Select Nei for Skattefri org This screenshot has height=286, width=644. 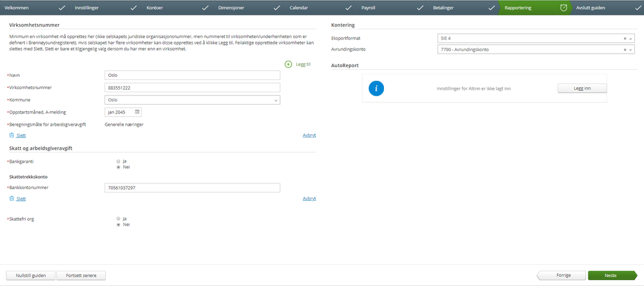pyautogui.click(x=118, y=225)
